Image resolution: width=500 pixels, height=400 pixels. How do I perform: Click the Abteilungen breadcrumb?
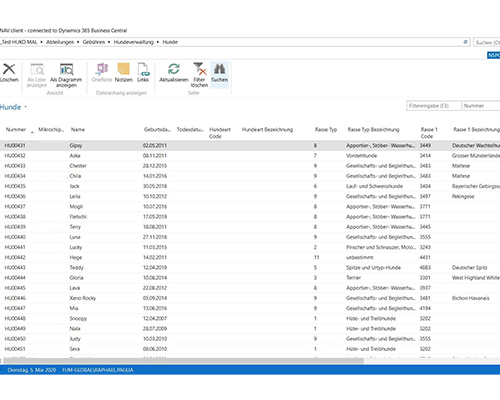60,42
